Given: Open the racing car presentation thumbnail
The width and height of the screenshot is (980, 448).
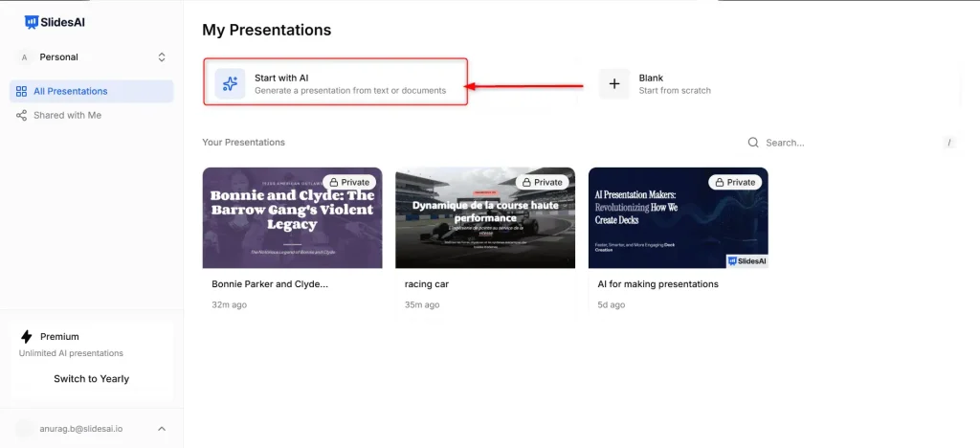Looking at the screenshot, I should pyautogui.click(x=485, y=218).
